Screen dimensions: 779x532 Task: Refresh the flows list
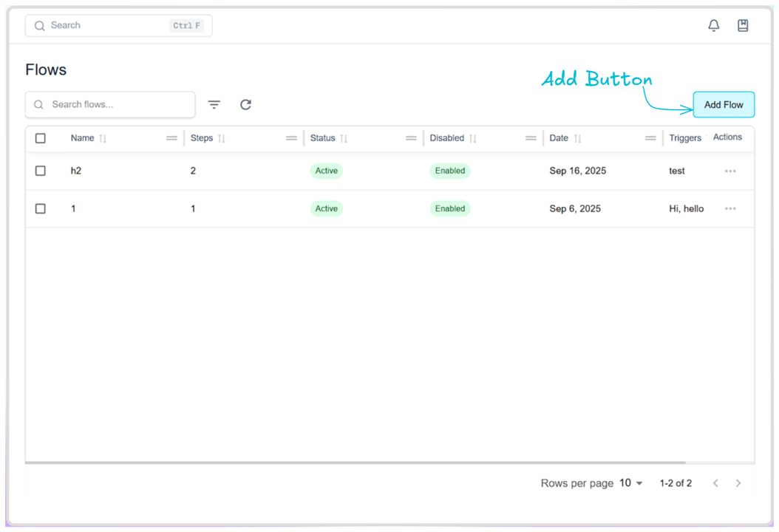click(245, 104)
